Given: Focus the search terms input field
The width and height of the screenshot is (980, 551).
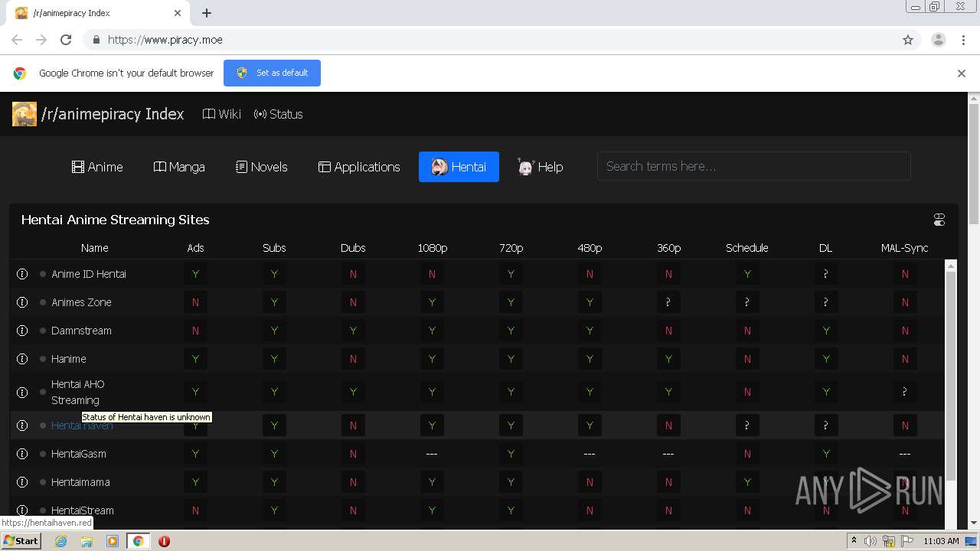Looking at the screenshot, I should coord(753,166).
